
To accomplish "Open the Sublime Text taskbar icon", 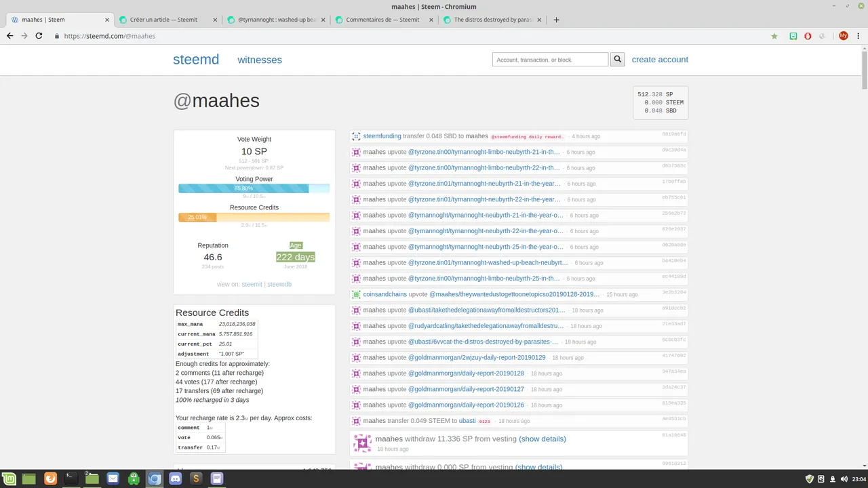I will coord(195,479).
